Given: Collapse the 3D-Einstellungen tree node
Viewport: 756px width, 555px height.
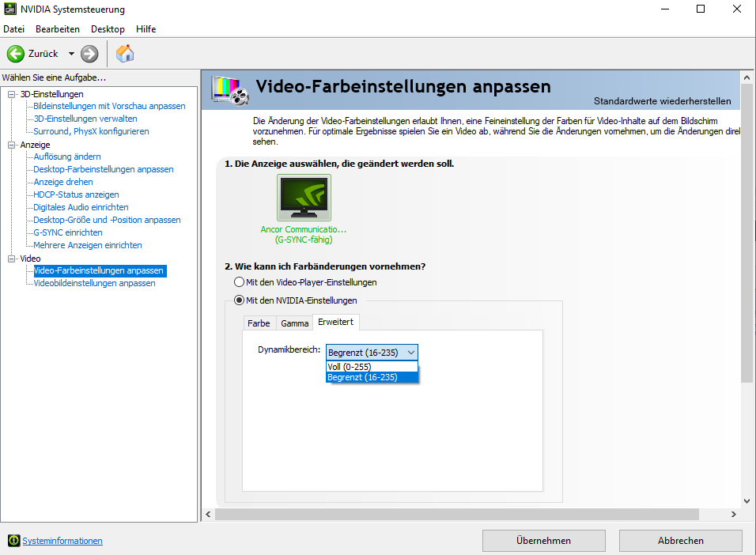Looking at the screenshot, I should pyautogui.click(x=12, y=95).
